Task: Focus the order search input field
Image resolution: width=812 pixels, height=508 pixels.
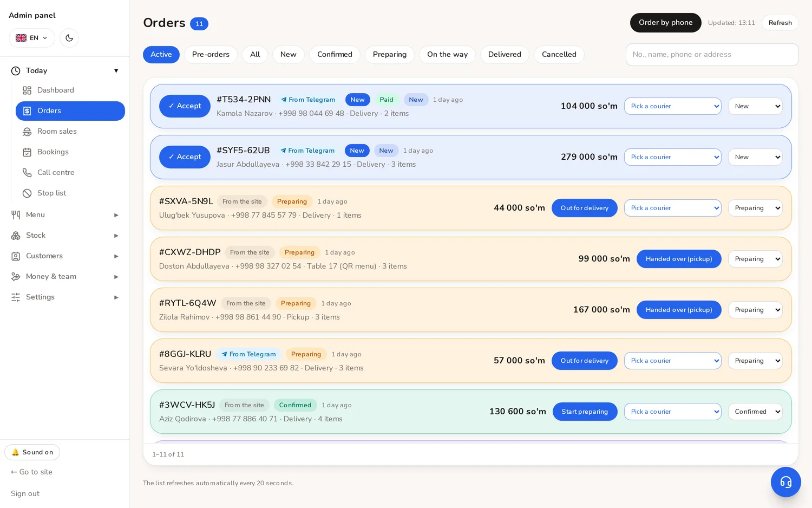Action: [712, 55]
